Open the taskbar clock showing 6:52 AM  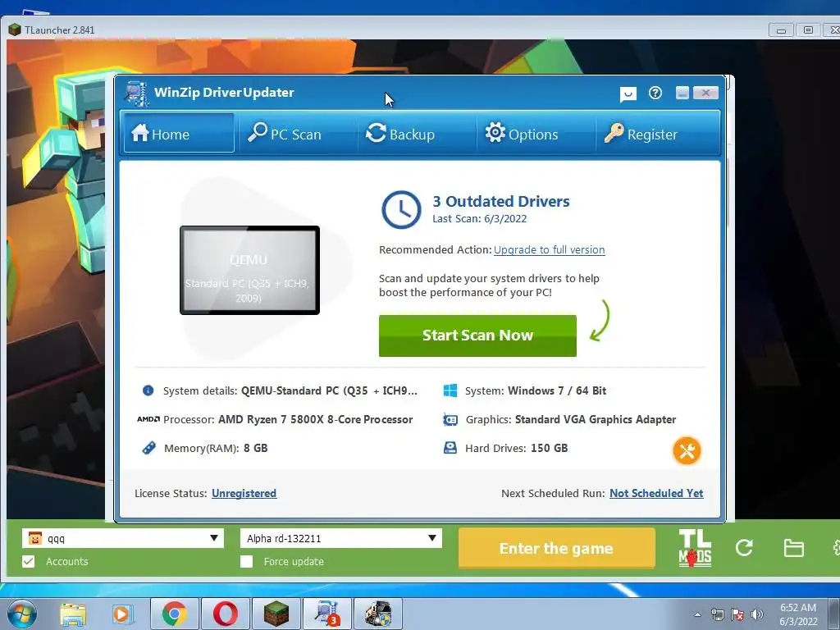point(798,614)
